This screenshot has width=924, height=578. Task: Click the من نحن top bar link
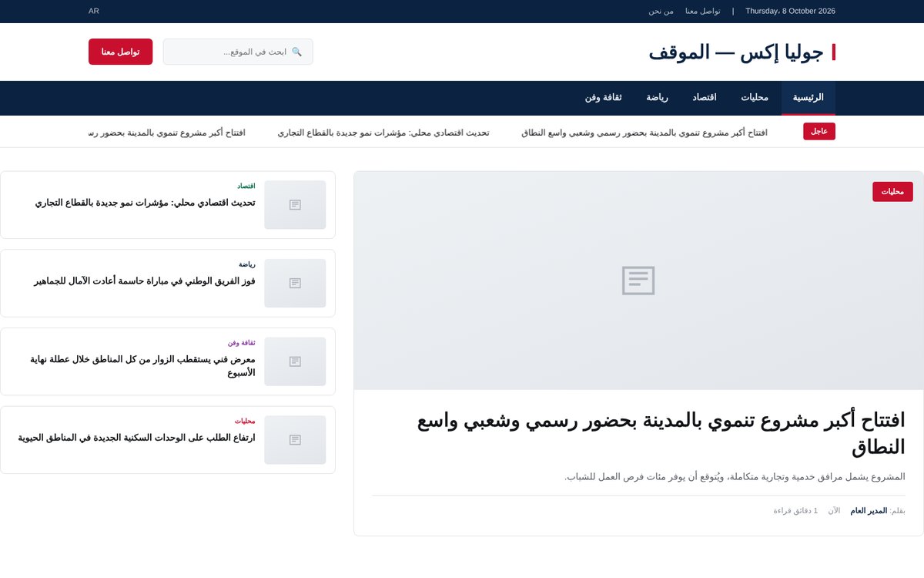pos(661,11)
